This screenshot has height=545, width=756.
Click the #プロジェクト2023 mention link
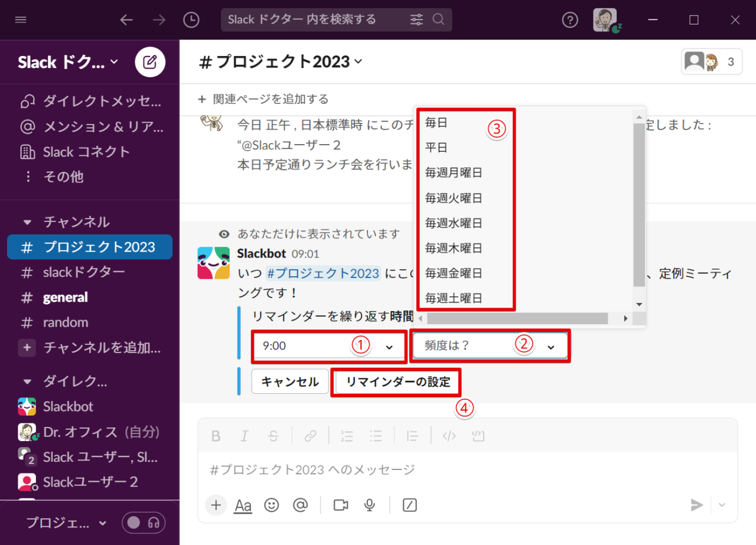coord(322,273)
